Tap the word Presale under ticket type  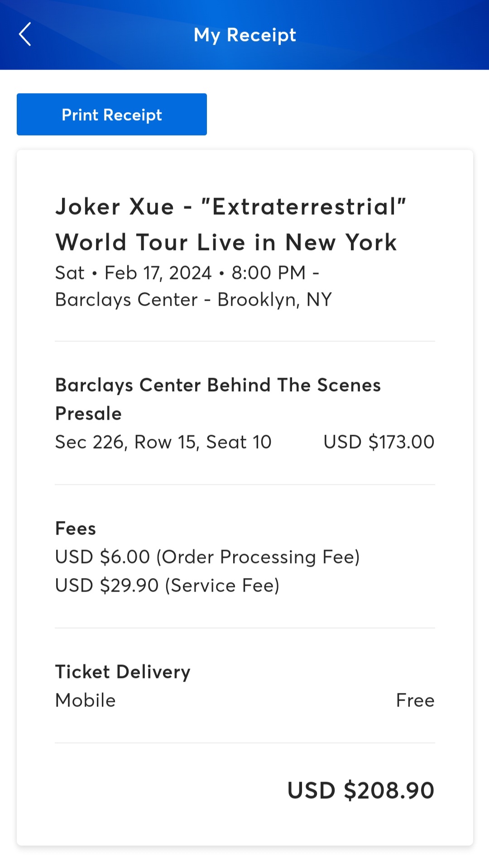click(x=88, y=413)
